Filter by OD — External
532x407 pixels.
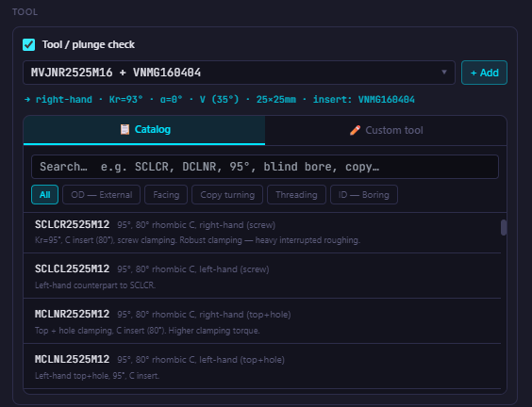102,194
